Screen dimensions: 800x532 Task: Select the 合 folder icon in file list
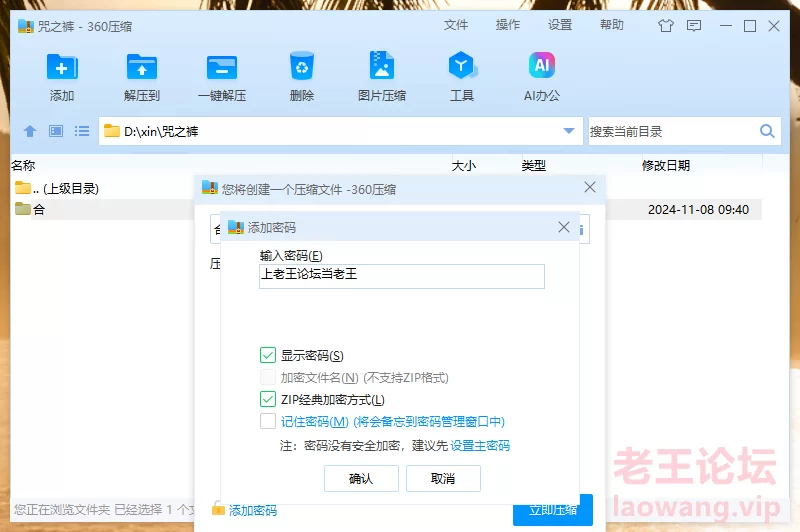click(x=22, y=209)
